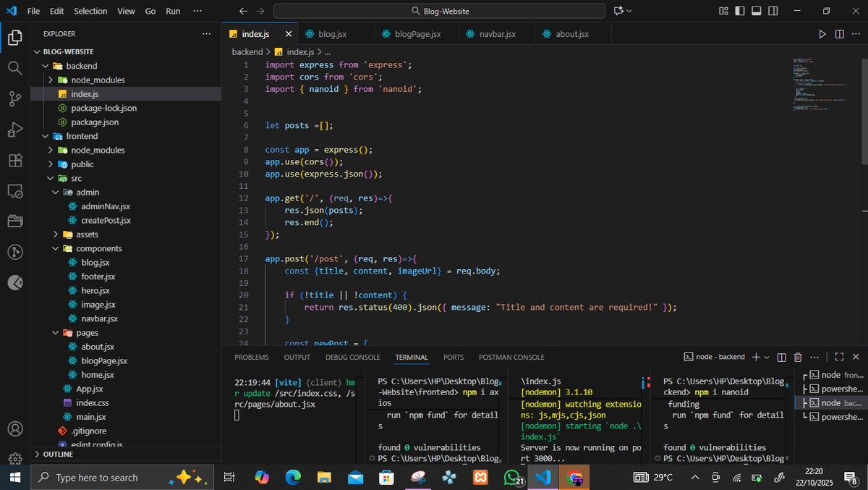Maximize the terminal panel size

839,357
